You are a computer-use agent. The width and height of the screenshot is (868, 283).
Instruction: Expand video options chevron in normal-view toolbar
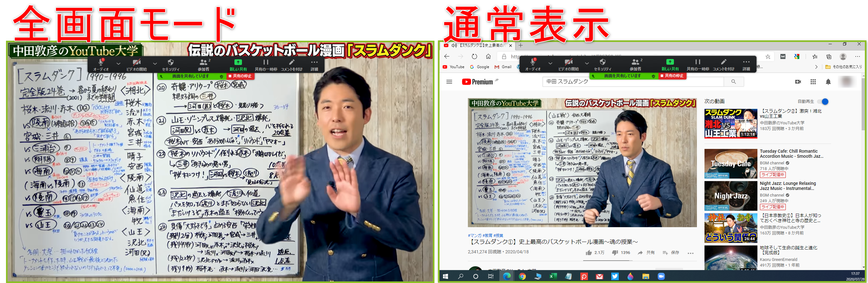587,63
